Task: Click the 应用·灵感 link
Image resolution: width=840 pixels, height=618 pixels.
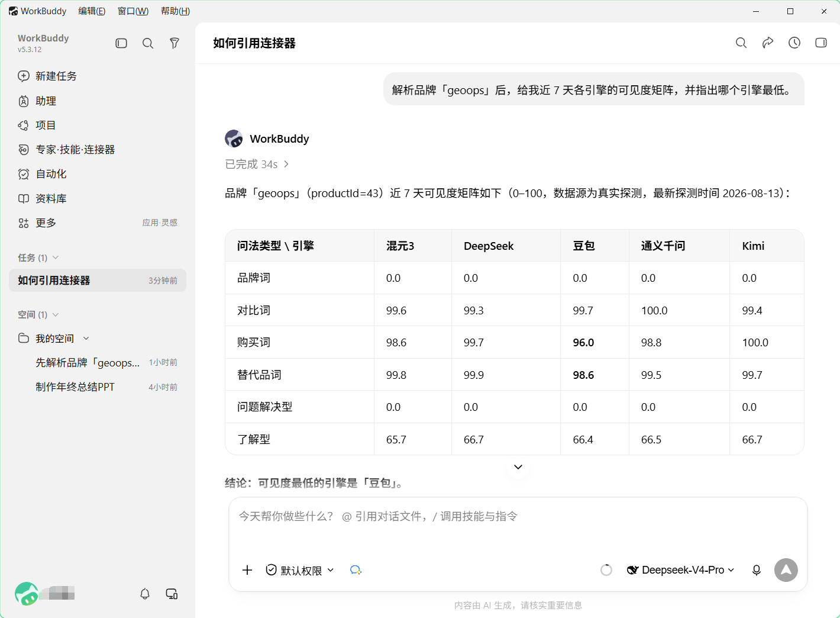Action: click(160, 223)
